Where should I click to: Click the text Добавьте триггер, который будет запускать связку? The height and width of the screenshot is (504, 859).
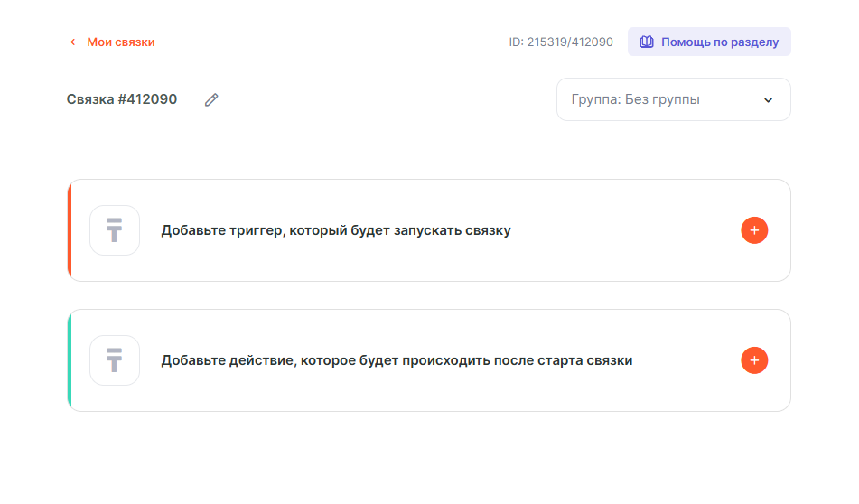336,230
